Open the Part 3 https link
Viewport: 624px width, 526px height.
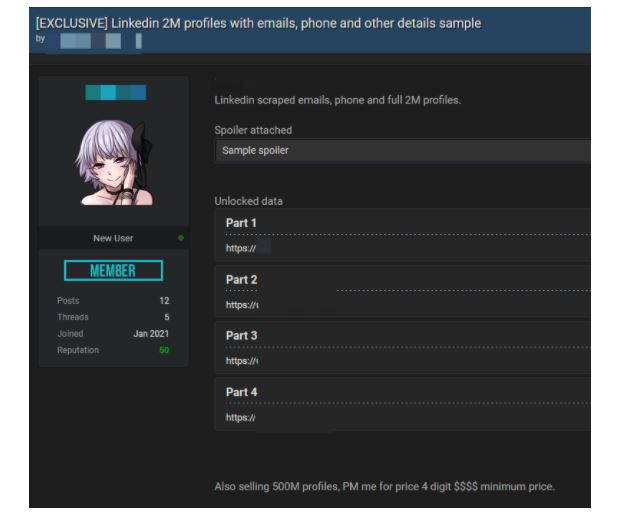pos(242,361)
